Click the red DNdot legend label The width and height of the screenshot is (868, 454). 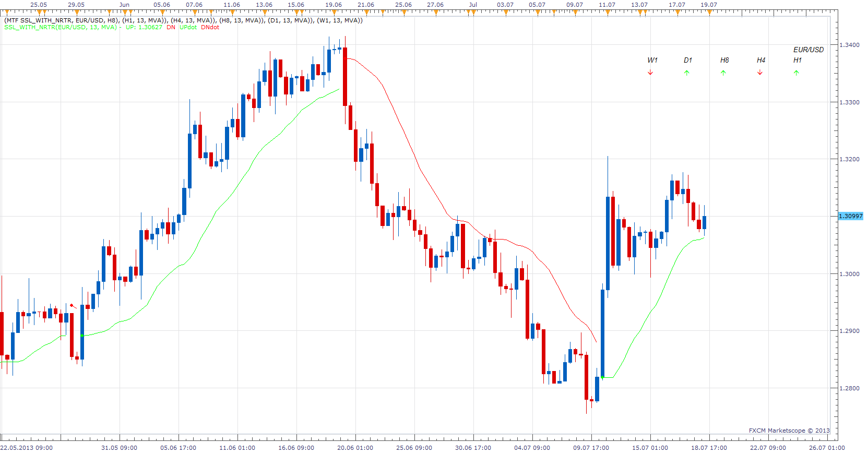point(210,27)
